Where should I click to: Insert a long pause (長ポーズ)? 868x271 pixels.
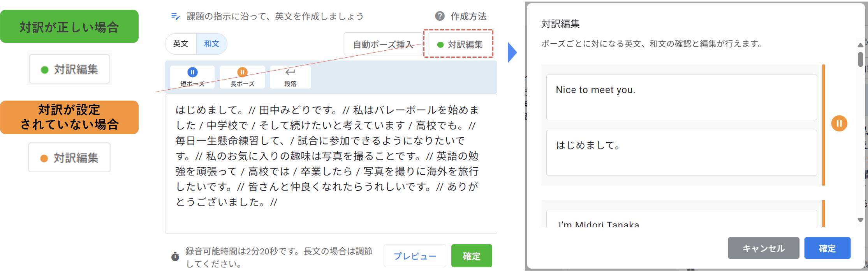[x=242, y=77]
